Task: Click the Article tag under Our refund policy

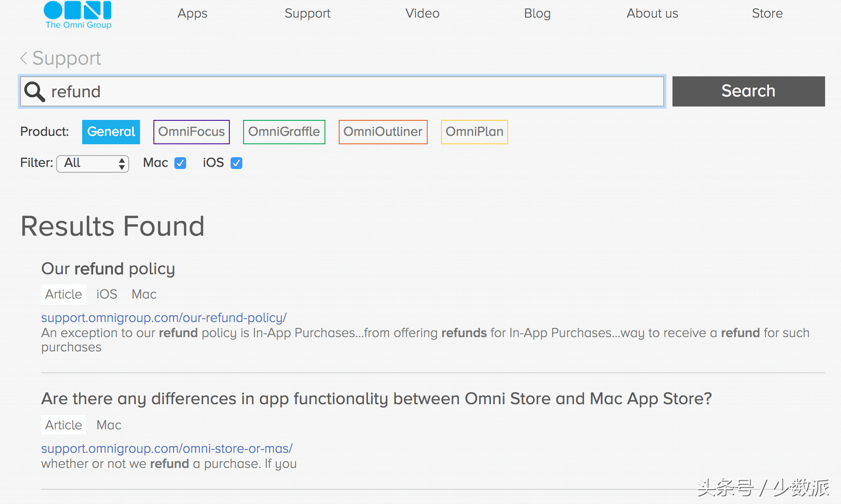Action: [x=64, y=294]
